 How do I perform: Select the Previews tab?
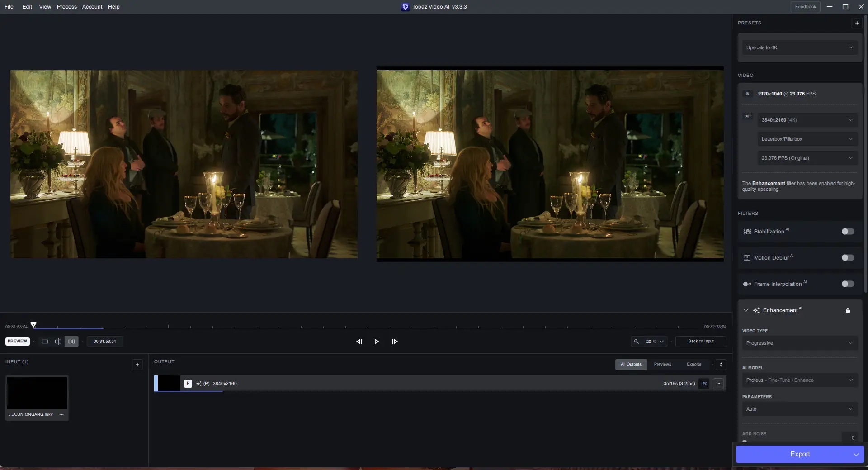coord(662,365)
